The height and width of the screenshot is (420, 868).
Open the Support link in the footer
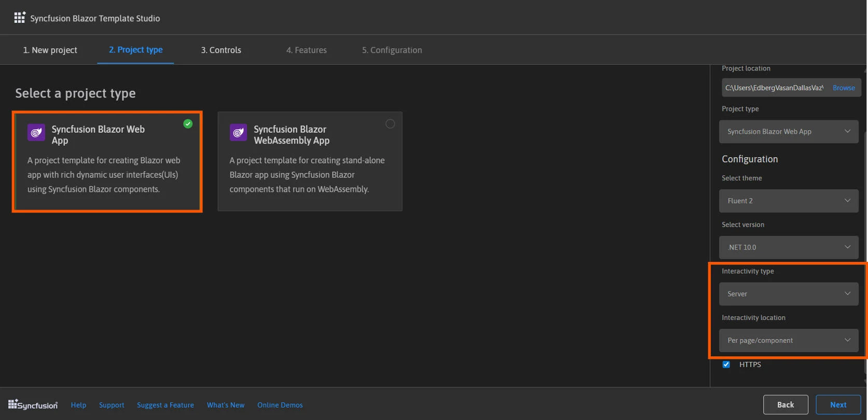click(112, 405)
